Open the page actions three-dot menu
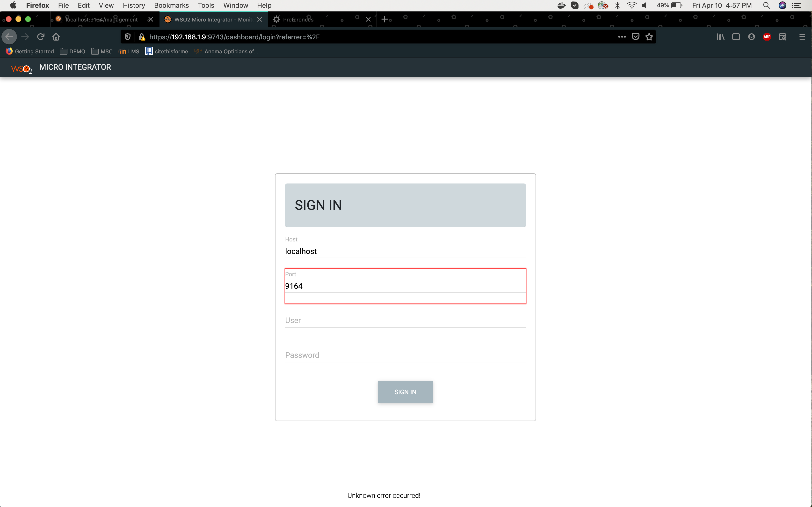 tap(621, 36)
